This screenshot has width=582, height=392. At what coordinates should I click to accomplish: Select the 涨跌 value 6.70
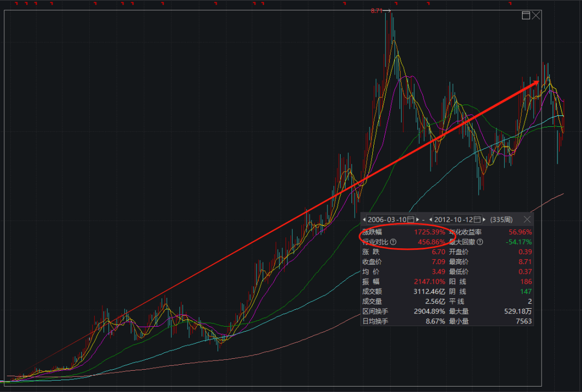click(x=438, y=252)
